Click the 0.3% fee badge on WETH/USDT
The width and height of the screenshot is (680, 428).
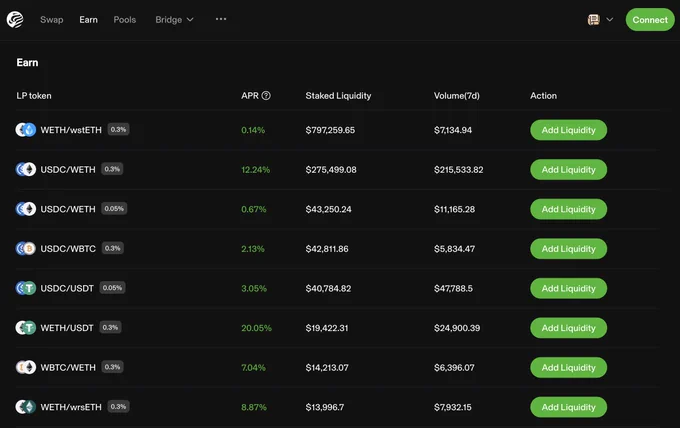click(110, 327)
